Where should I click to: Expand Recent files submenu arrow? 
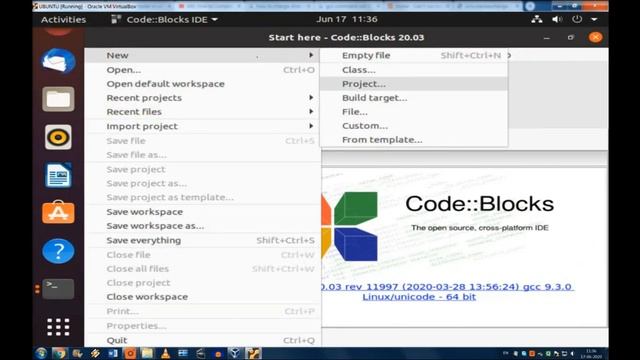[311, 111]
